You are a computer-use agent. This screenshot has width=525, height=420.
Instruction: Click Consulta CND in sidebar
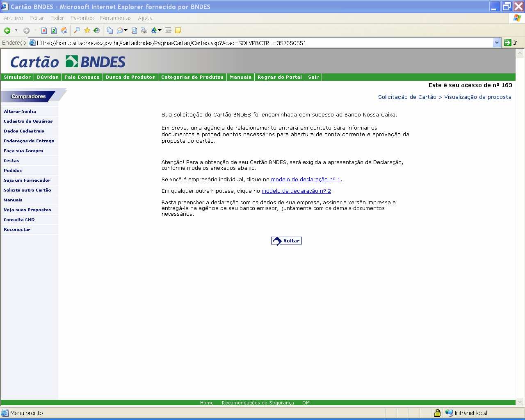[19, 220]
